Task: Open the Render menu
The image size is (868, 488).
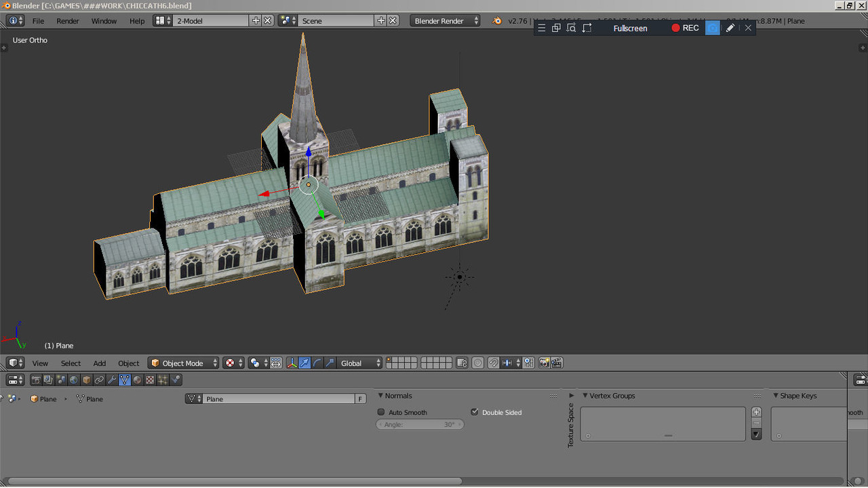Action: click(68, 21)
